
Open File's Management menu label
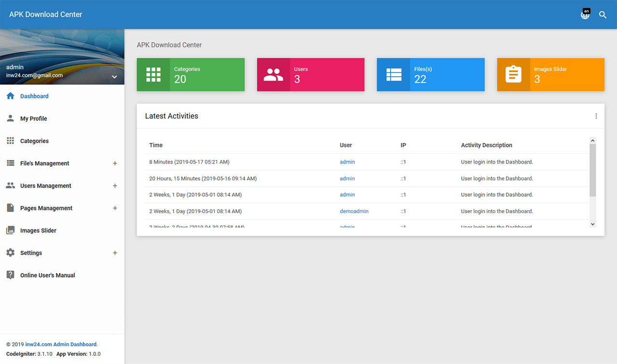pos(45,163)
